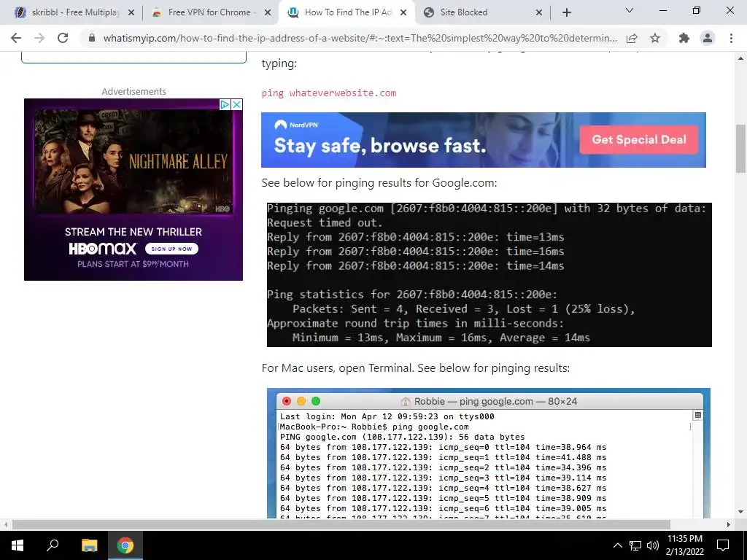This screenshot has width=747, height=560.
Task: Click 'See below for pinging results for Google.com' text
Action: click(x=379, y=183)
